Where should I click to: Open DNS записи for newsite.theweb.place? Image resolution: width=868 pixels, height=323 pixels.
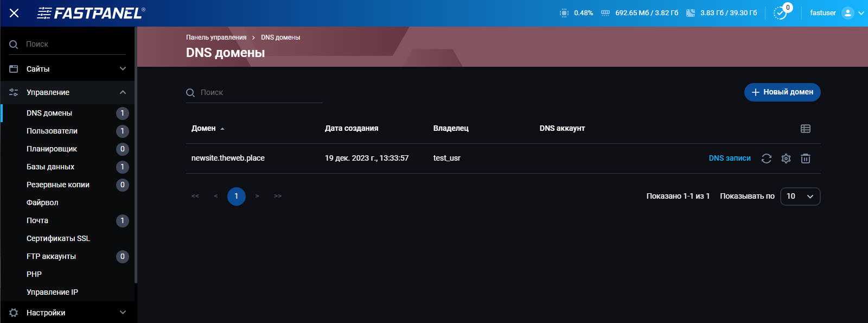click(730, 159)
